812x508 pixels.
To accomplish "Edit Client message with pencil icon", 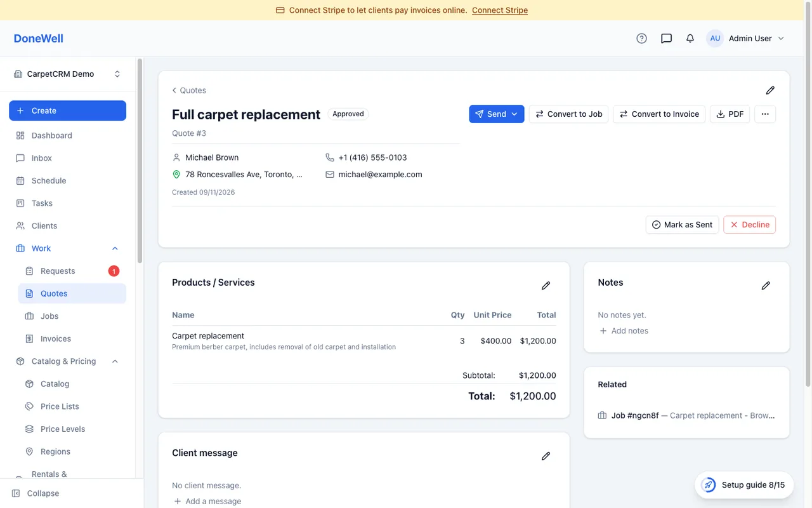I will coord(546,456).
